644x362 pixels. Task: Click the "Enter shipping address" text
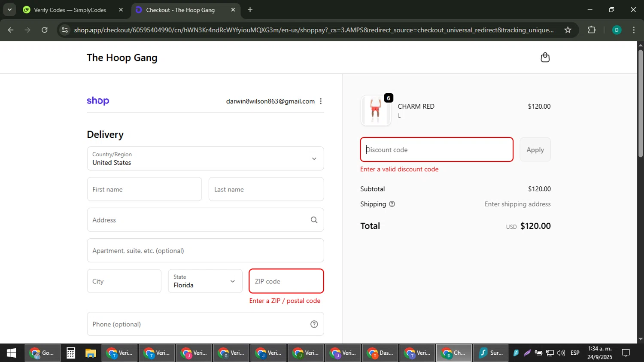click(x=518, y=204)
